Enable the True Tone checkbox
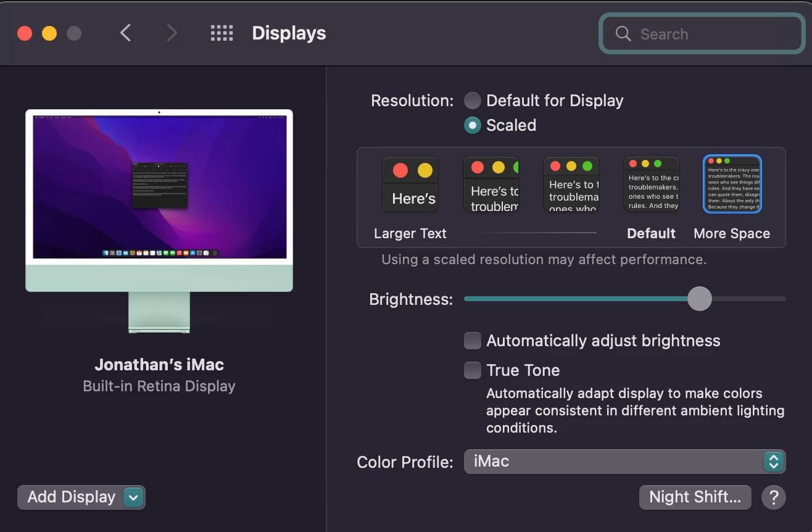The width and height of the screenshot is (812, 532). 473,370
